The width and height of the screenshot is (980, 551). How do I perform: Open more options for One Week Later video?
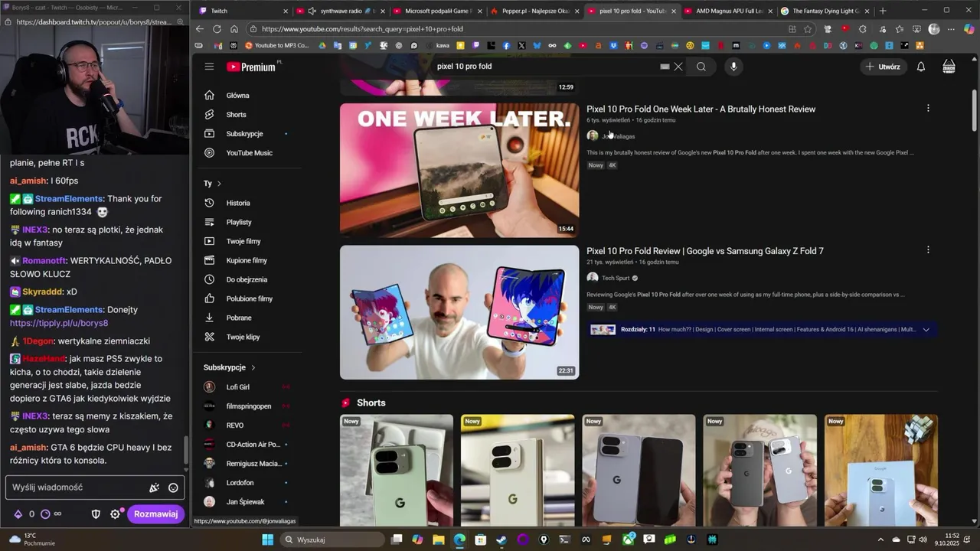tap(928, 108)
